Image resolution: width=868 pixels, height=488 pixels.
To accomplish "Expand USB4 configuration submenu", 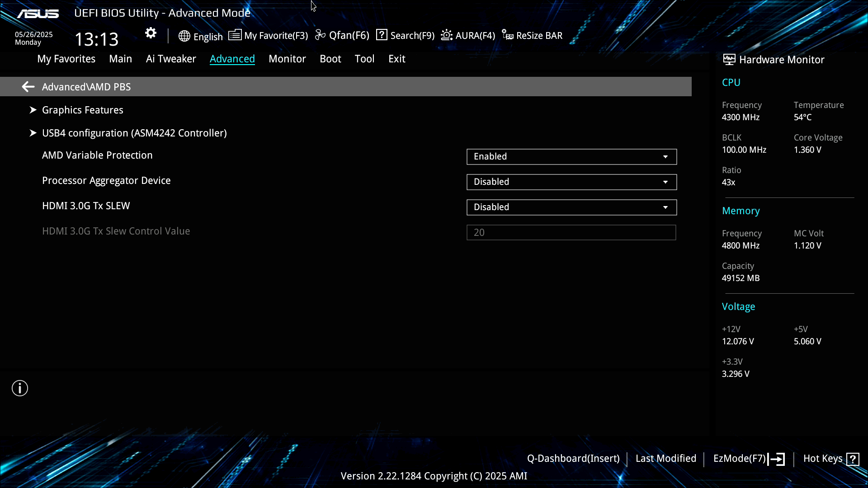I will [134, 133].
